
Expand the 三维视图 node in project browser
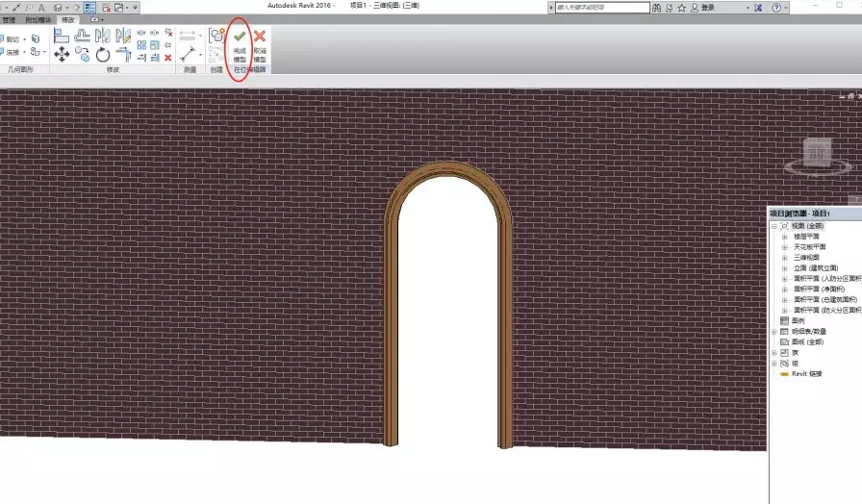[784, 257]
